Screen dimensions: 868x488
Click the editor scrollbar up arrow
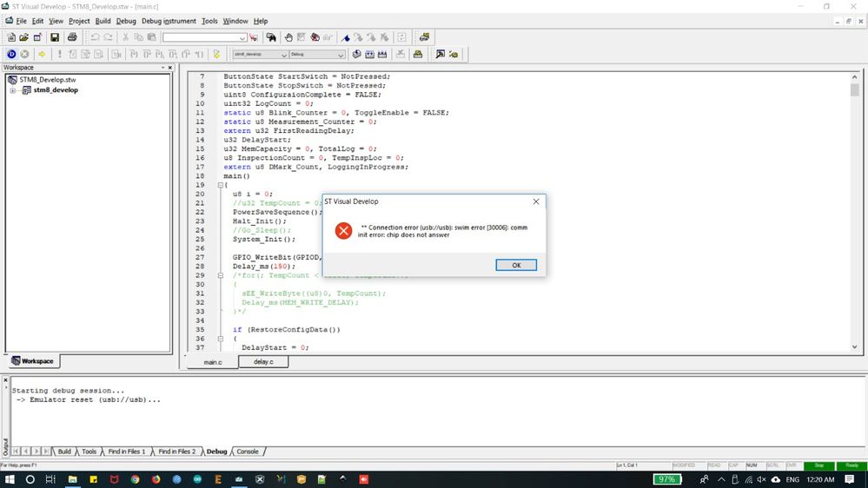click(x=854, y=77)
